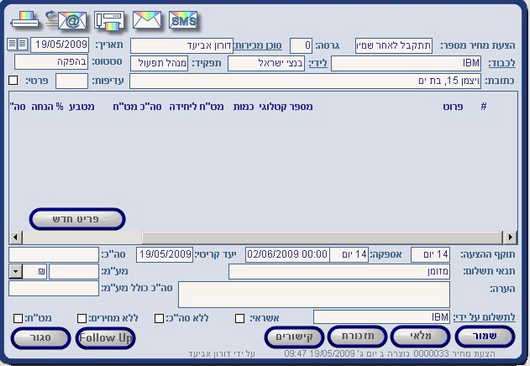The width and height of the screenshot is (530, 366).
Task: Click the % הנחה column header
Action: [47, 107]
